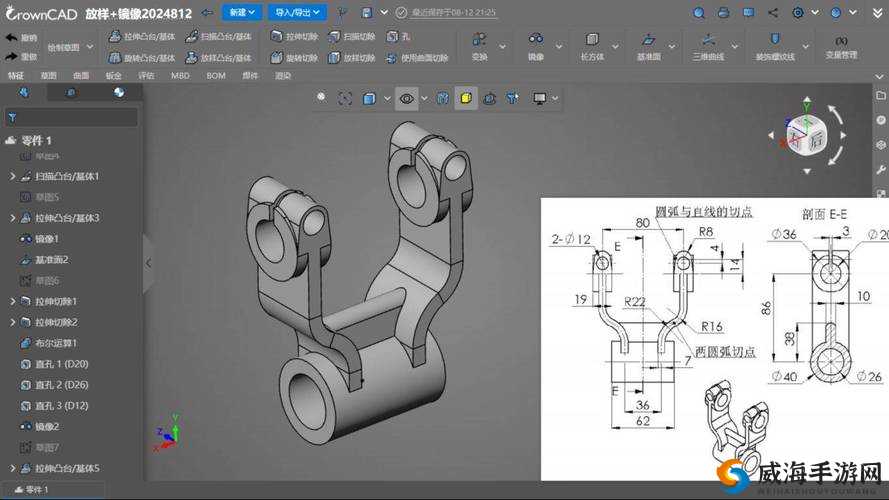Click the filter funnel icon in feature panel

(x=12, y=117)
